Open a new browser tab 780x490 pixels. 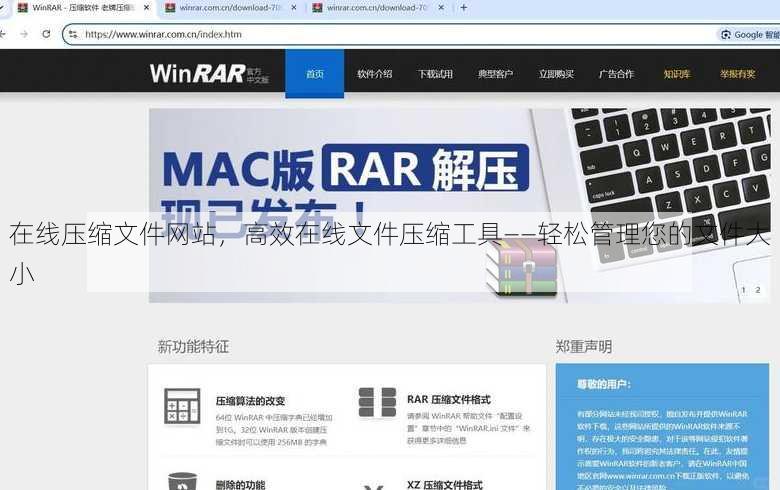pyautogui.click(x=464, y=8)
